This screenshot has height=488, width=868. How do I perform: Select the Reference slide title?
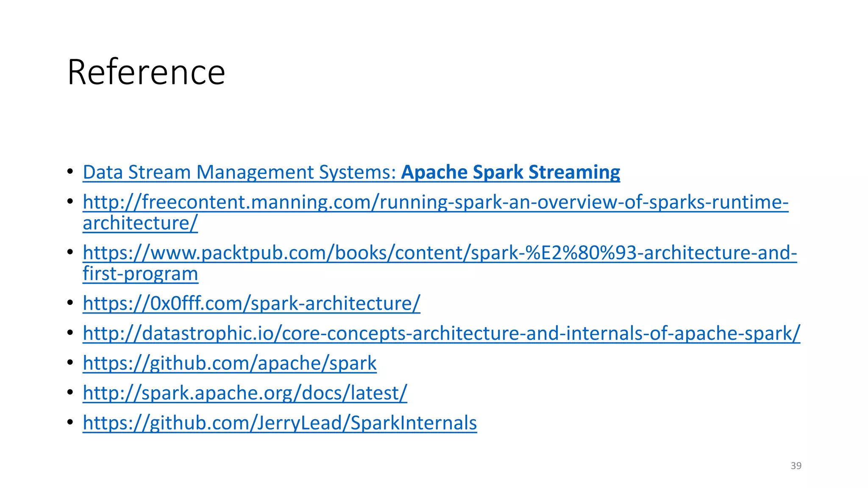pos(146,72)
